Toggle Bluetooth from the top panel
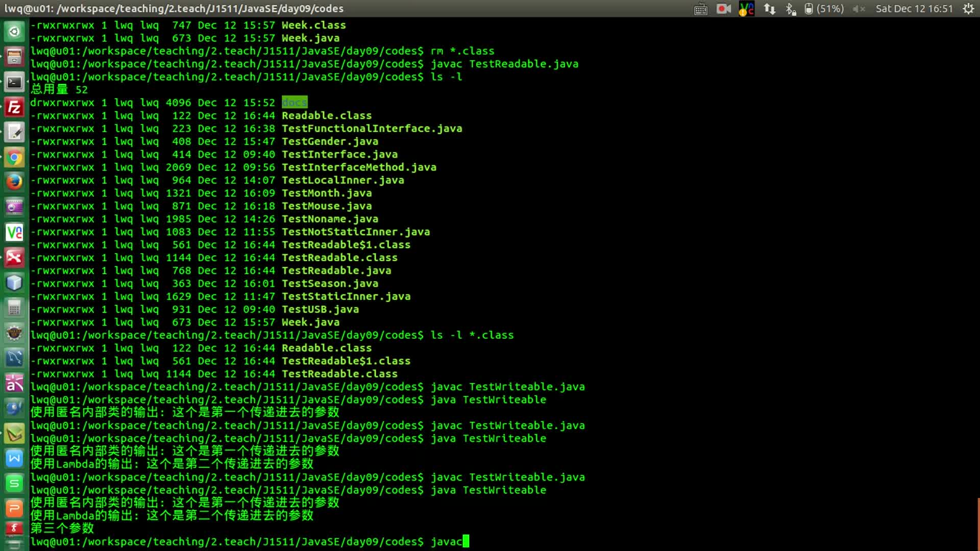This screenshot has height=551, width=980. pos(791,9)
